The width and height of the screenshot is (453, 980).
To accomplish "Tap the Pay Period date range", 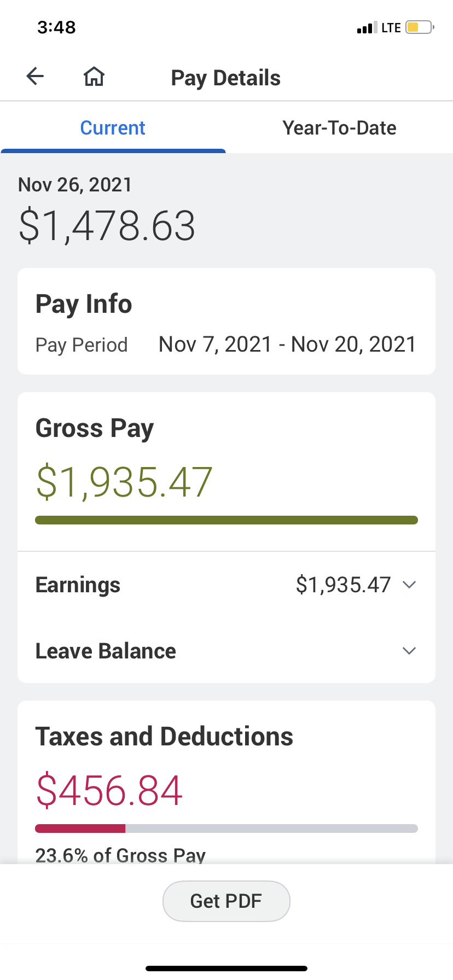I will tap(287, 345).
